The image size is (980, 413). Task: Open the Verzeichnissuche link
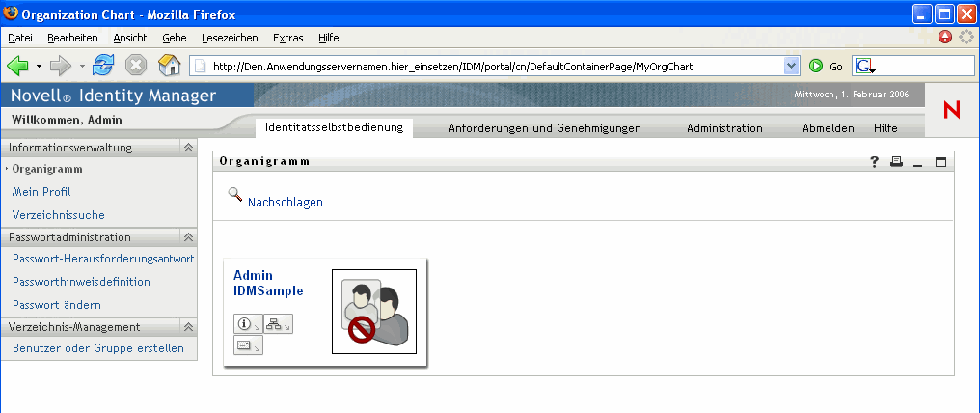59,215
